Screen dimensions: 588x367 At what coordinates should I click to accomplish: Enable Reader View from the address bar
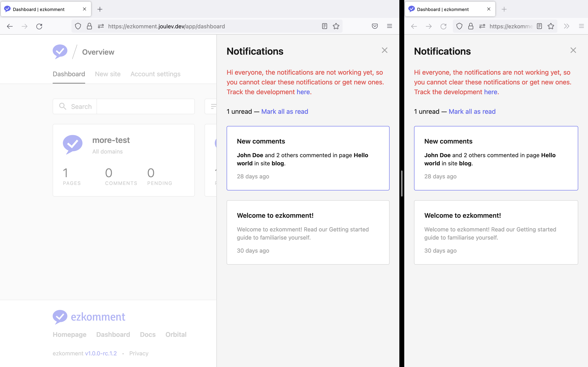pos(325,26)
